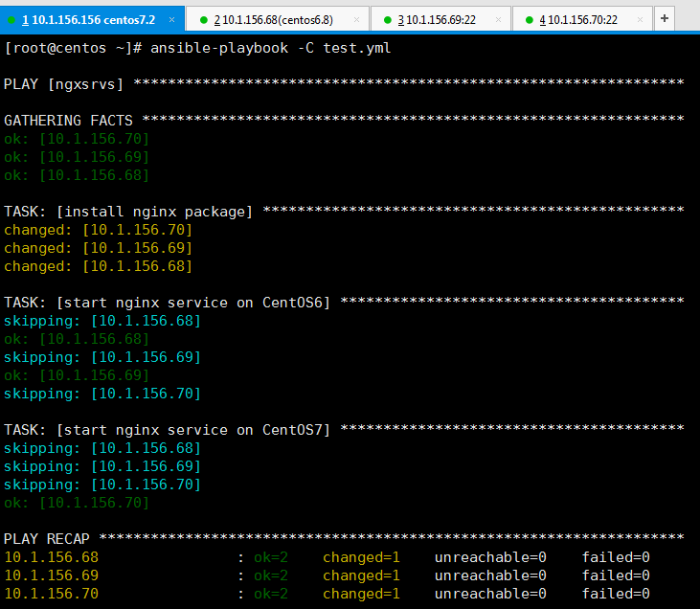Click 'TASK: [start nginx service on CentOS7]'
The width and height of the screenshot is (700, 609).
tap(167, 430)
